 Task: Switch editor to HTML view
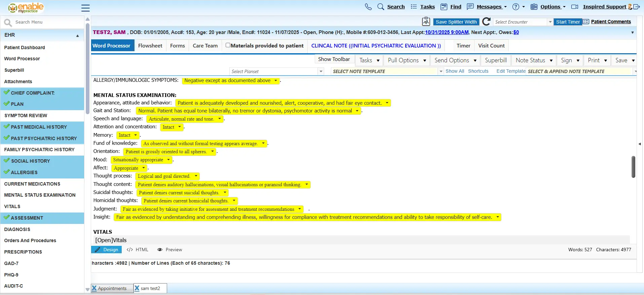(x=138, y=250)
